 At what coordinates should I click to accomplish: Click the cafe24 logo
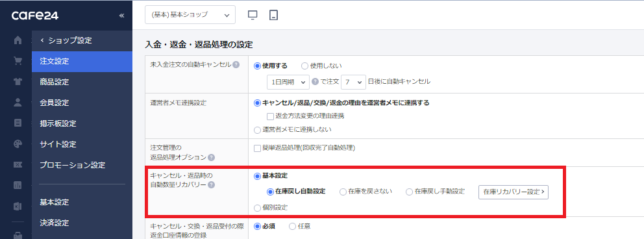pos(35,16)
